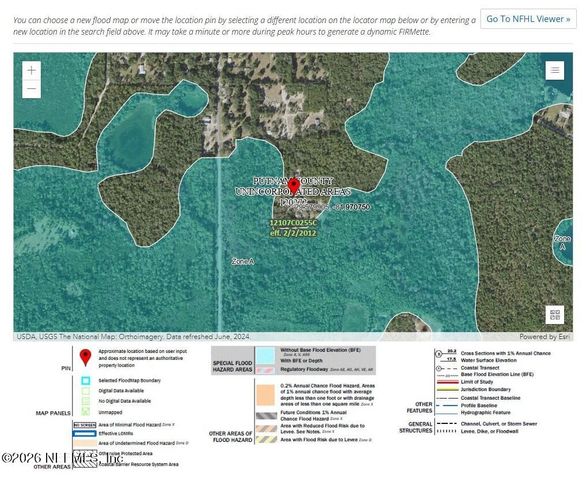The height and width of the screenshot is (480, 587).
Task: Click the 'eff. 2/2/2012' panel date
Action: click(293, 233)
